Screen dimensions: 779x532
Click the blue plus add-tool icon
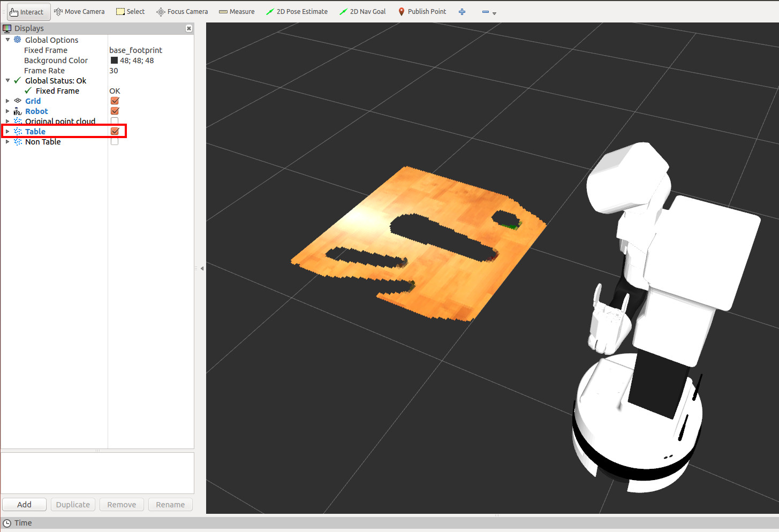point(462,12)
